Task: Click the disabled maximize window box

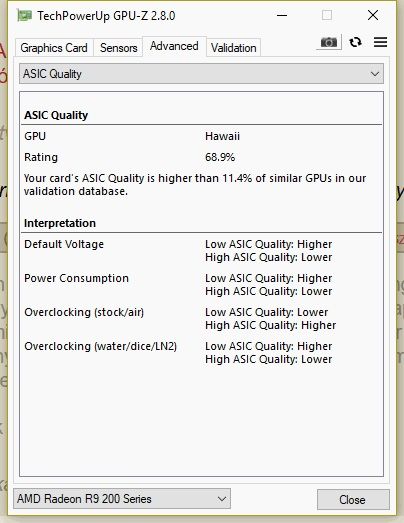Action: 327,15
